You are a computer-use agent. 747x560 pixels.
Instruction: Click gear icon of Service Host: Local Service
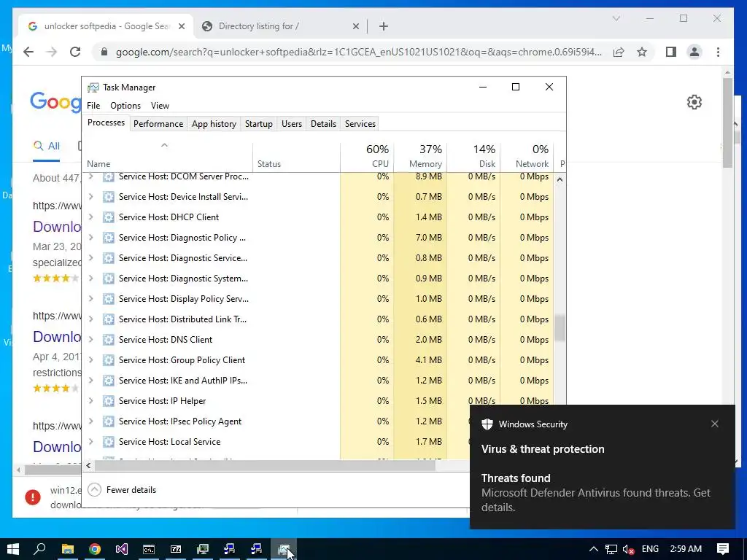click(x=109, y=442)
